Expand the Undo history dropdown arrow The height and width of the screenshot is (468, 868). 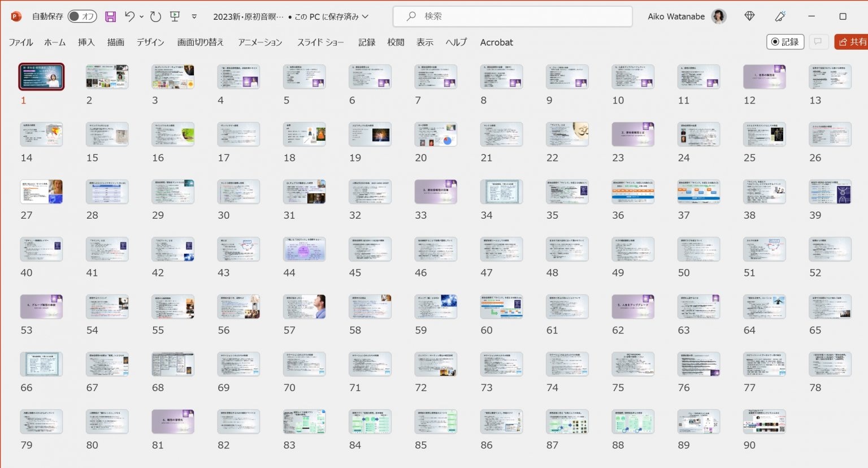click(x=141, y=16)
